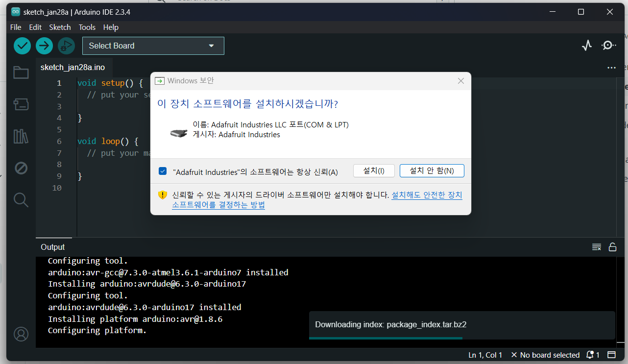628x364 pixels.
Task: Open the notifications bell in the status bar
Action: click(593, 355)
